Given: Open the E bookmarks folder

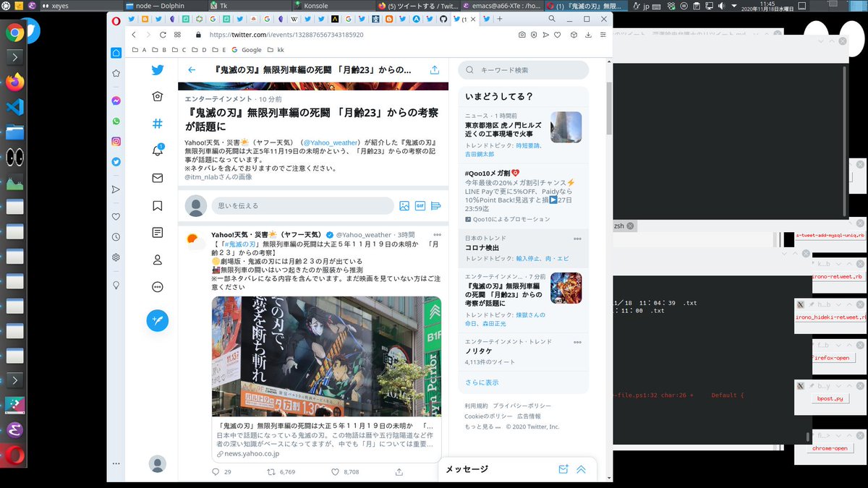Looking at the screenshot, I should tap(219, 50).
